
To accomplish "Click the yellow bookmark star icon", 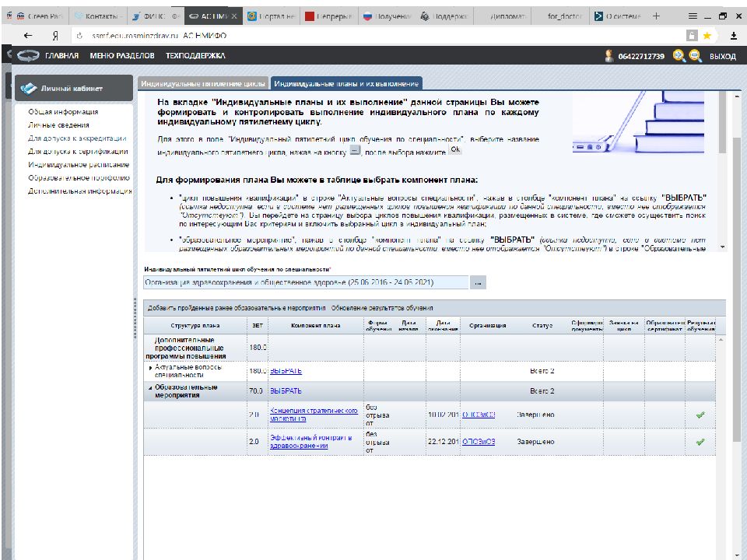I will 707,35.
